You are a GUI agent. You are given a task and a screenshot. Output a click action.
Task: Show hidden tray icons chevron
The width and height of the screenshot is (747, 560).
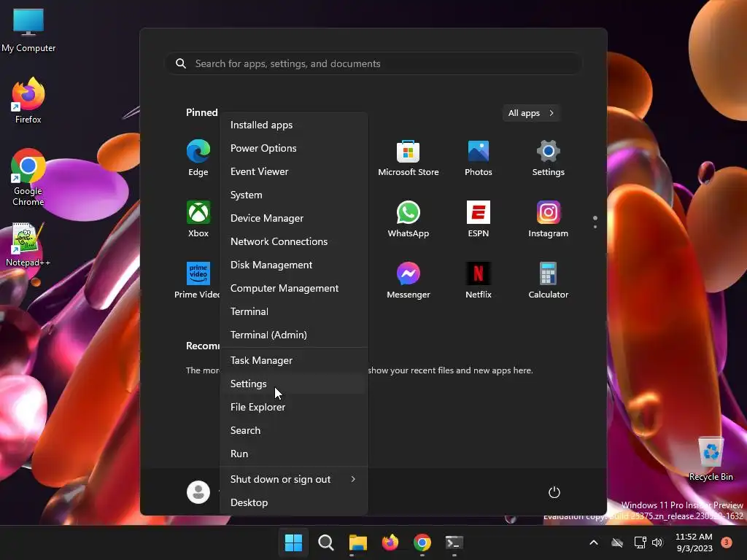point(594,542)
